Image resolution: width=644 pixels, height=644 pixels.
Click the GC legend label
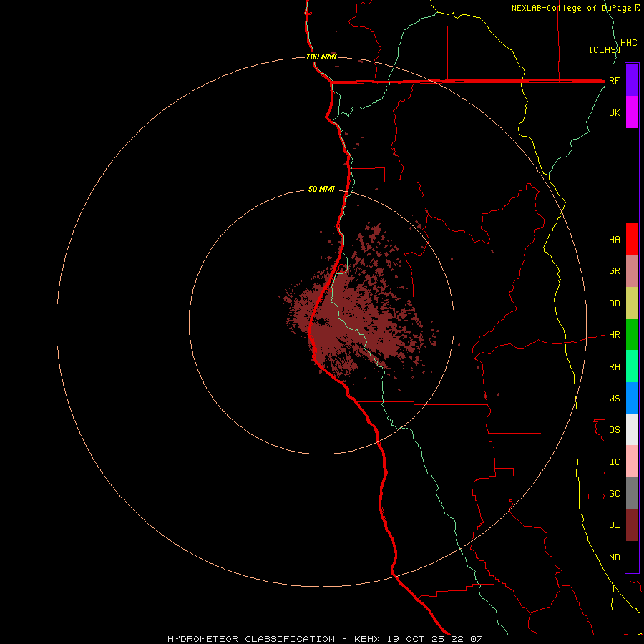614,494
